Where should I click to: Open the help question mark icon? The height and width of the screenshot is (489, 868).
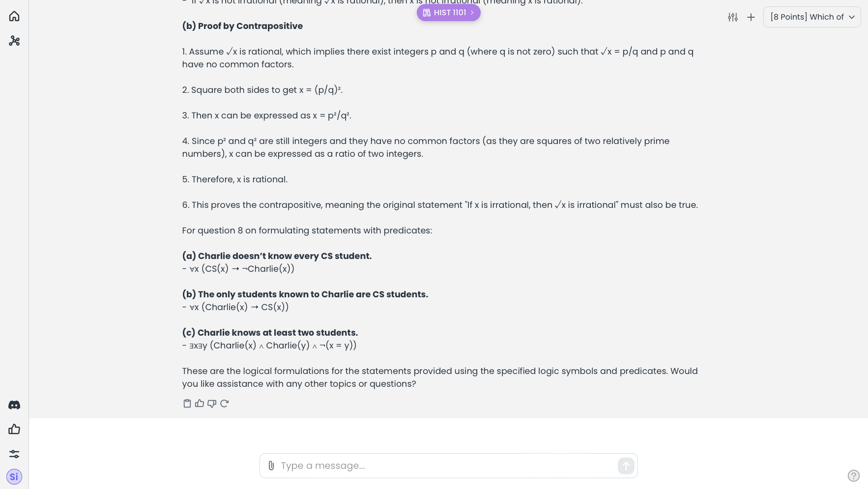(x=854, y=476)
